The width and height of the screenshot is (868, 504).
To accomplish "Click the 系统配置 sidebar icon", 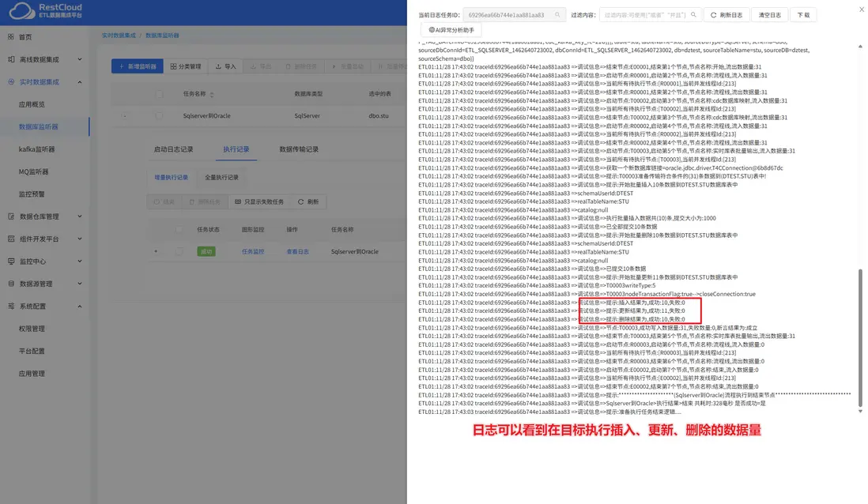I will pyautogui.click(x=11, y=306).
